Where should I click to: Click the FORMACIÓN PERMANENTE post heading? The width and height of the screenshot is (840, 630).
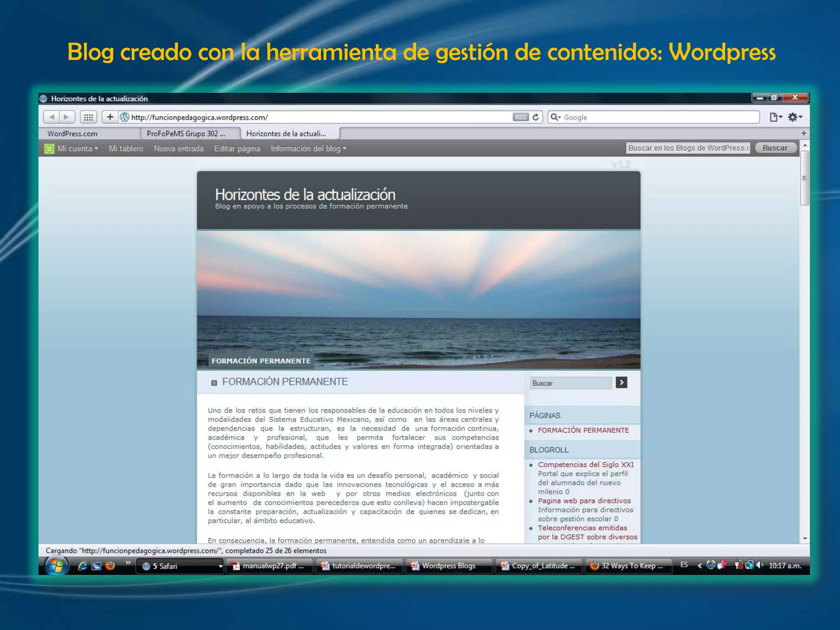point(285,382)
